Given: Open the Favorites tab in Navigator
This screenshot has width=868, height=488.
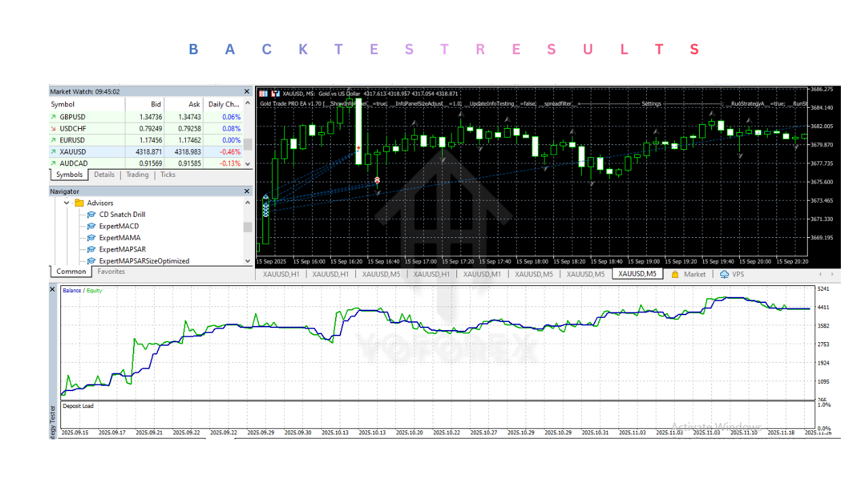Looking at the screenshot, I should [111, 271].
